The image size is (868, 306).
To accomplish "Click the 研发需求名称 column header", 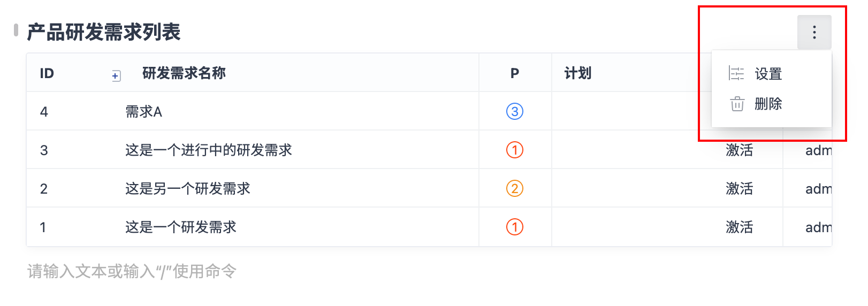I will coord(184,73).
